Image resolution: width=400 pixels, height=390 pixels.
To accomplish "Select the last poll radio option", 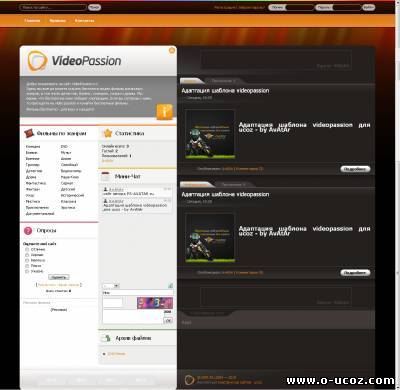I will click(x=27, y=271).
